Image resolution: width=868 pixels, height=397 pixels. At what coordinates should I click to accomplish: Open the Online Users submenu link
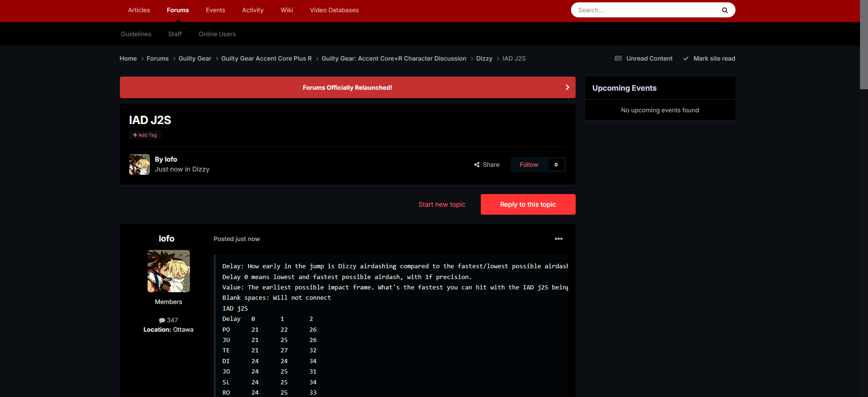click(x=217, y=34)
